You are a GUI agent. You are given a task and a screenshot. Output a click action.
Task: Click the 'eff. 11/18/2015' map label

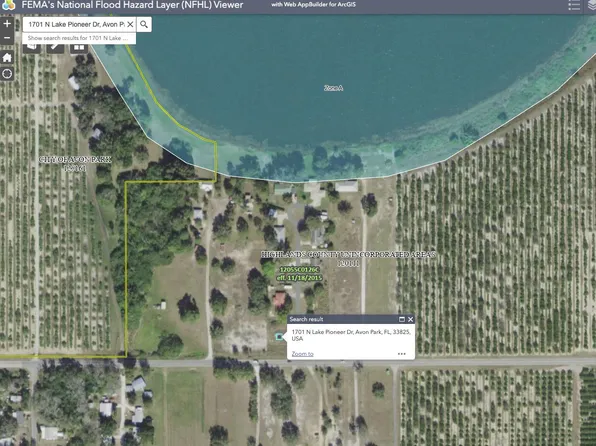coord(300,278)
